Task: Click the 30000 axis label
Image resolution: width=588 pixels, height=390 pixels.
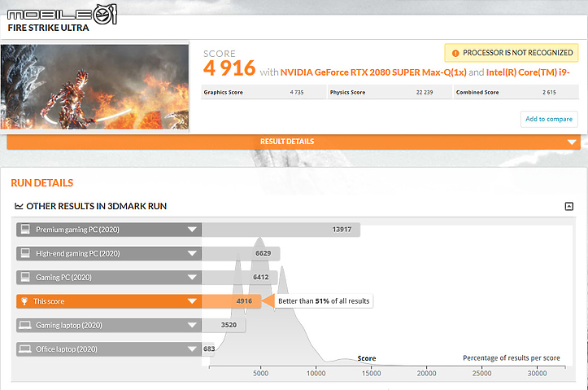Action: tap(537, 374)
